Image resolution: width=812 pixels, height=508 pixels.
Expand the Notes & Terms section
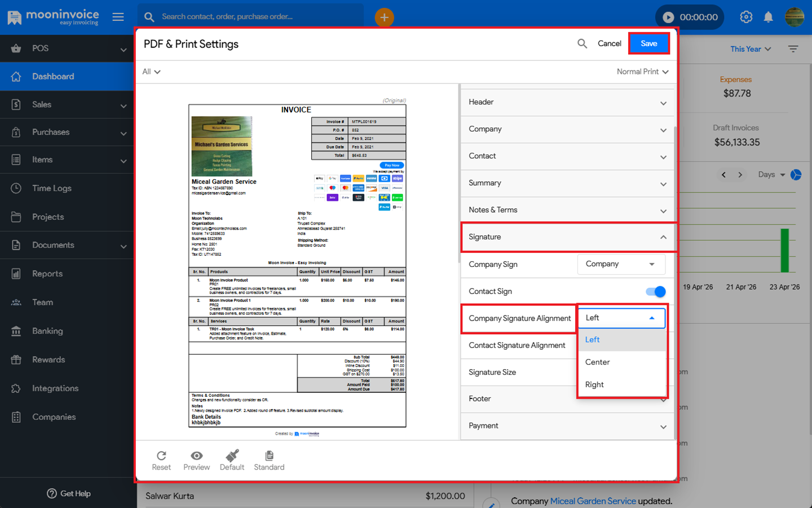567,210
